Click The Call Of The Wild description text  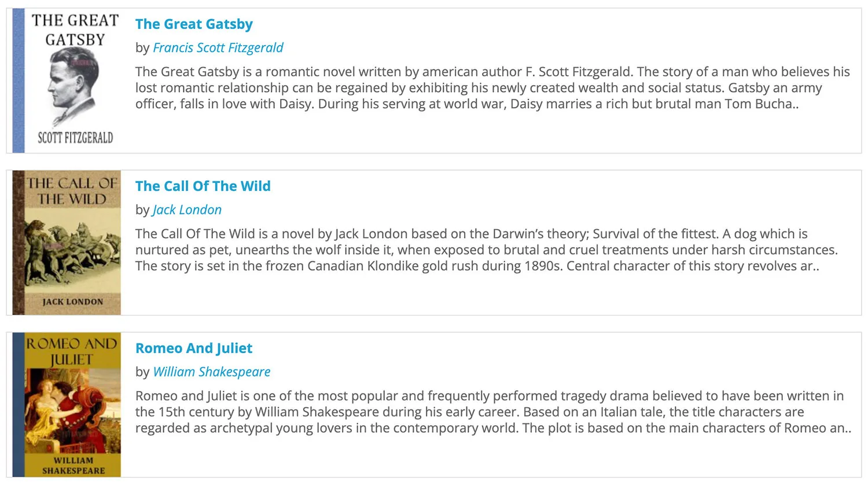tap(486, 250)
